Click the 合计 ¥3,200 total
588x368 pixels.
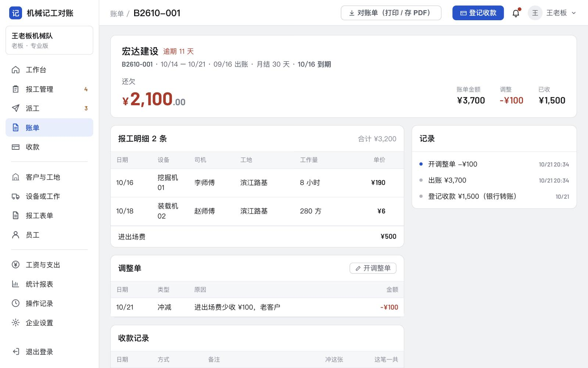pos(377,139)
